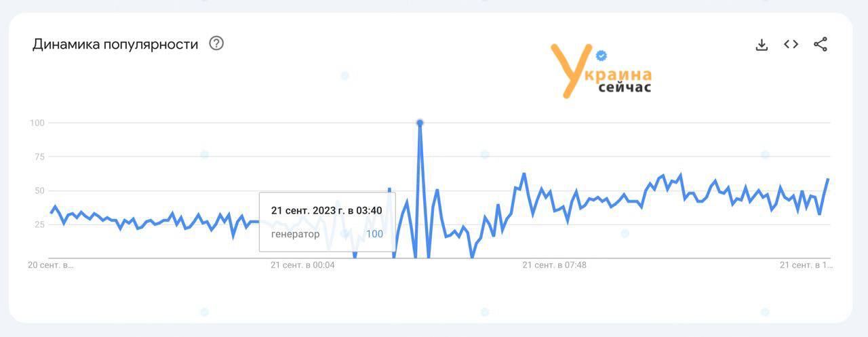Viewport: 868px width, 337px height.
Task: Click the help question mark icon
Action: [216, 43]
